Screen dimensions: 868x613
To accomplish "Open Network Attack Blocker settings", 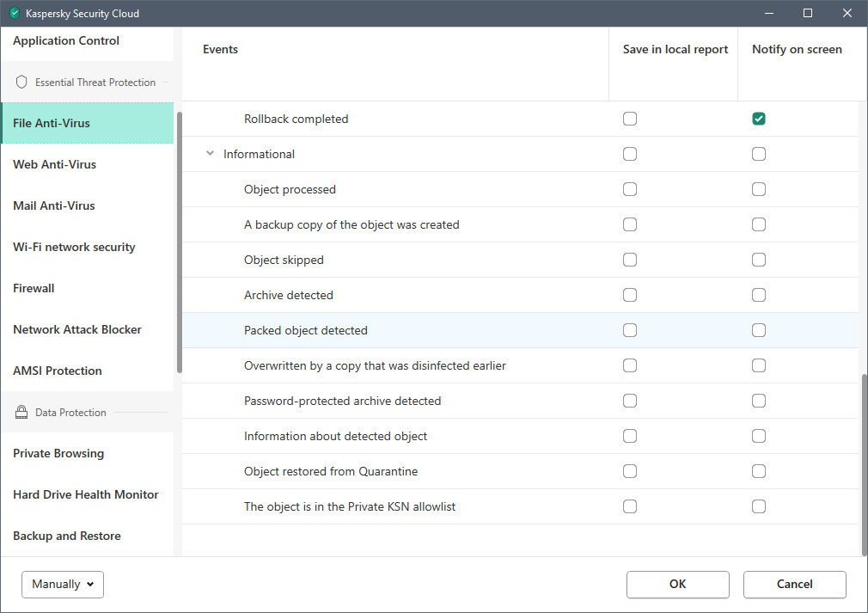I will (87, 329).
